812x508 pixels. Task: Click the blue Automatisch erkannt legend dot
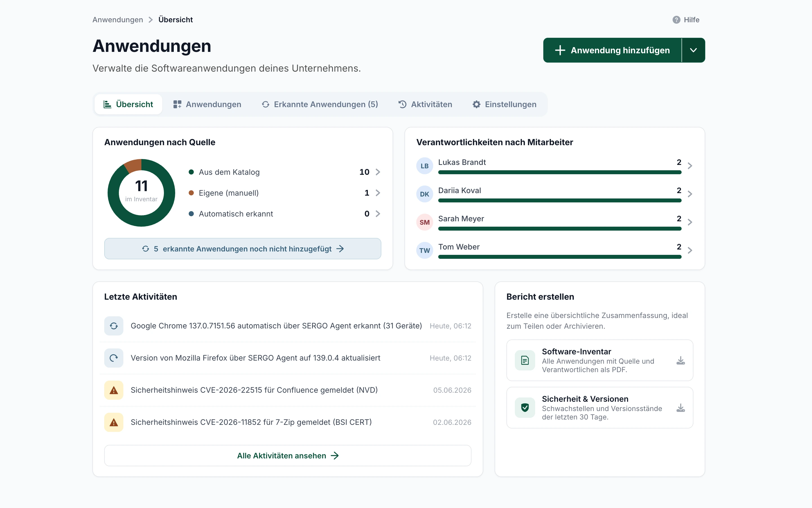coord(191,214)
